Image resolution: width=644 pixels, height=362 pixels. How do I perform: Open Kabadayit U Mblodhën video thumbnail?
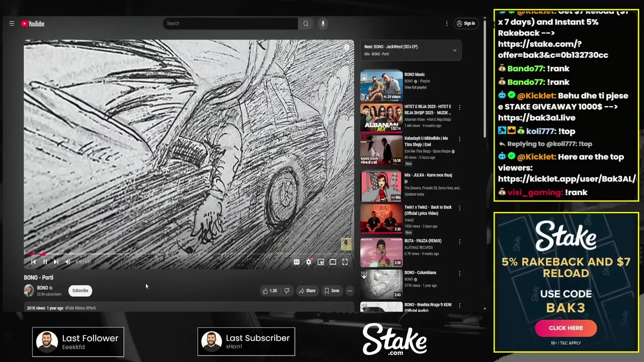(x=381, y=150)
